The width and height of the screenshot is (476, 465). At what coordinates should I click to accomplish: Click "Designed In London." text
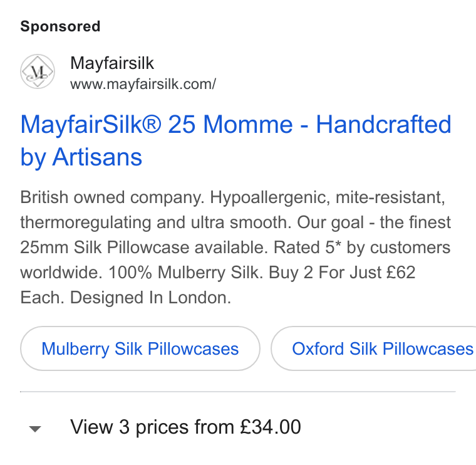pos(150,297)
